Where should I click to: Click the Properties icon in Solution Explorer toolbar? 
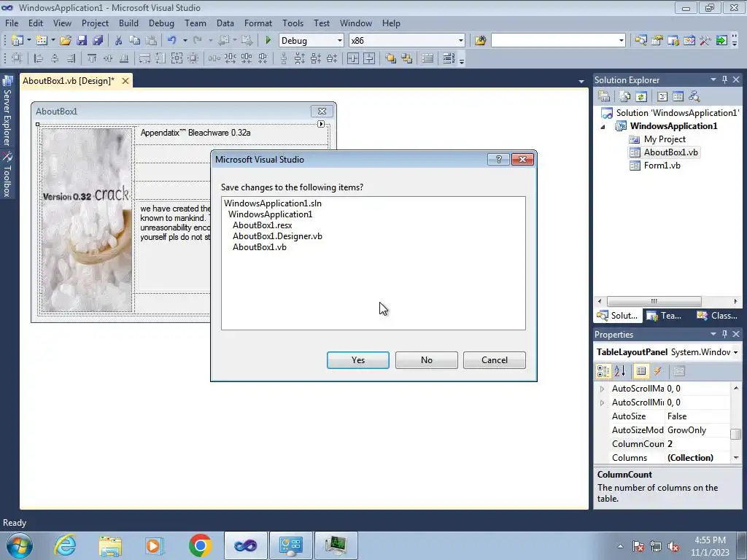pos(604,97)
